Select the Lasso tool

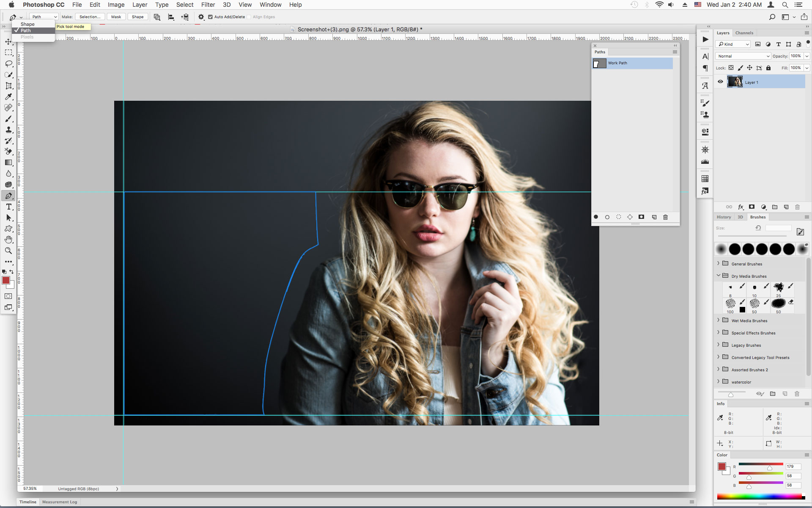(x=8, y=63)
